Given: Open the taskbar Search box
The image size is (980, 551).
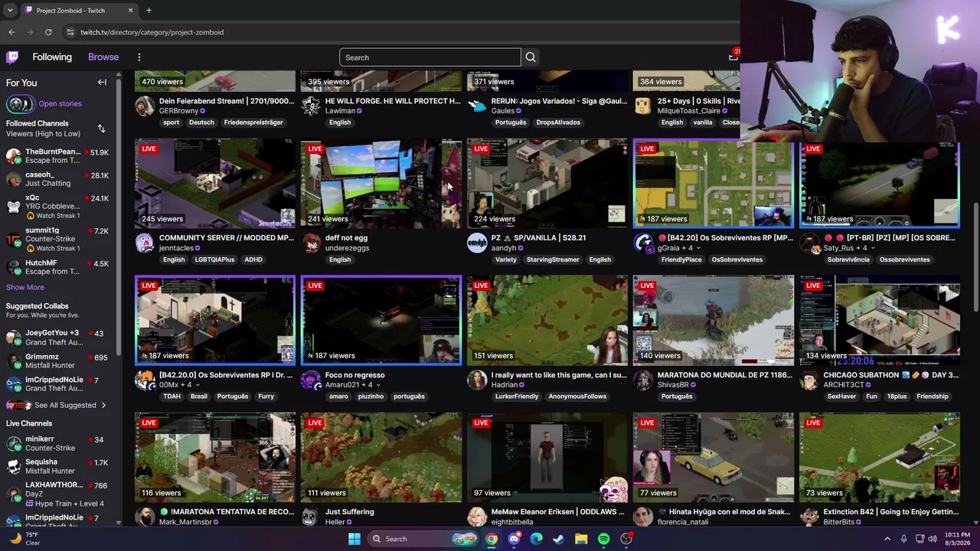Looking at the screenshot, I should [423, 539].
